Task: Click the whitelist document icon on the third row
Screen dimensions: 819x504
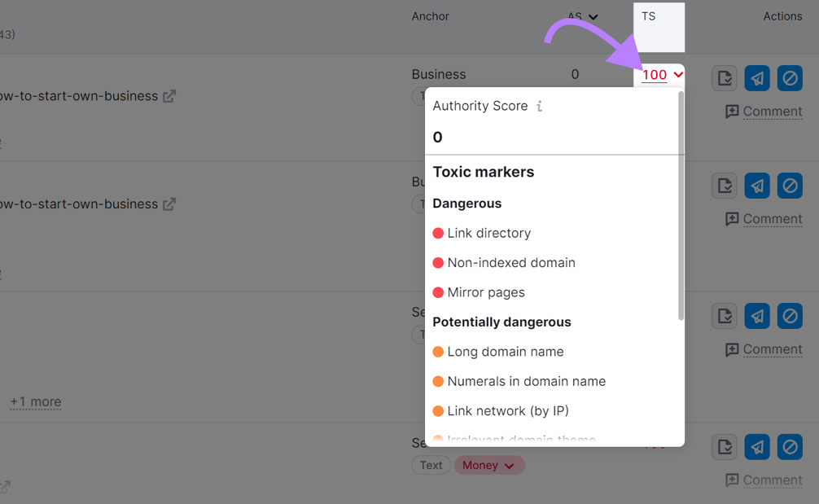Action: click(725, 315)
